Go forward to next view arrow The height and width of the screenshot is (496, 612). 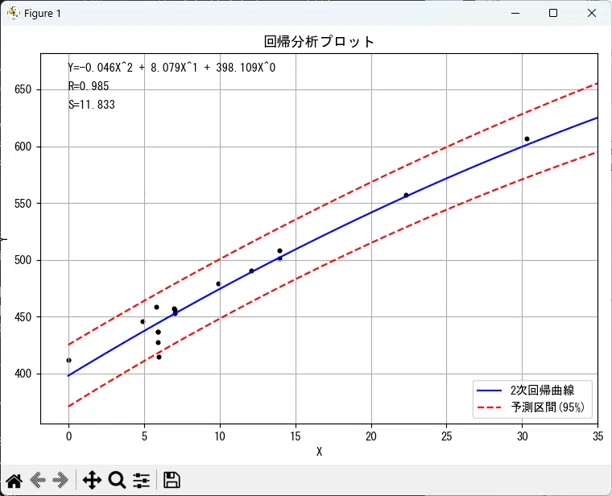pos(60,480)
